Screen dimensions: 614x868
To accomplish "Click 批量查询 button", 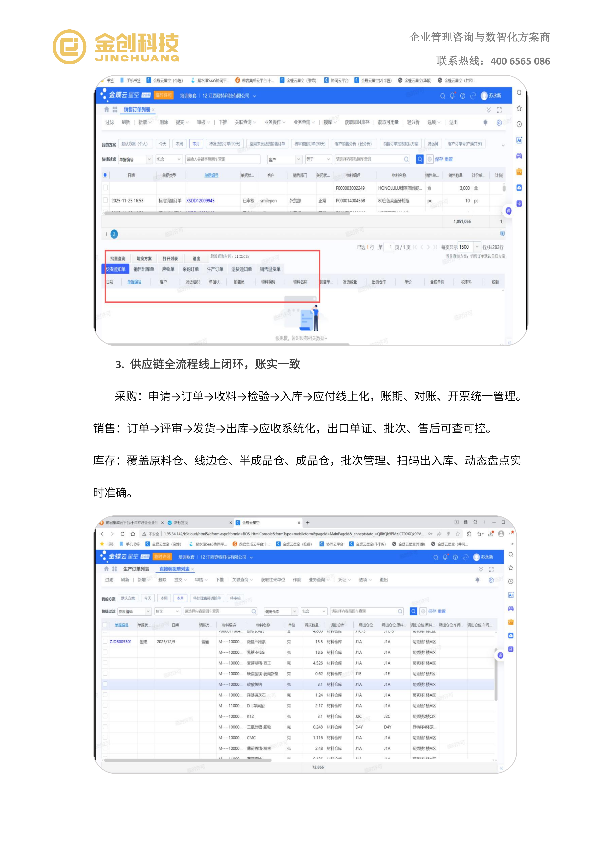I will click(118, 258).
